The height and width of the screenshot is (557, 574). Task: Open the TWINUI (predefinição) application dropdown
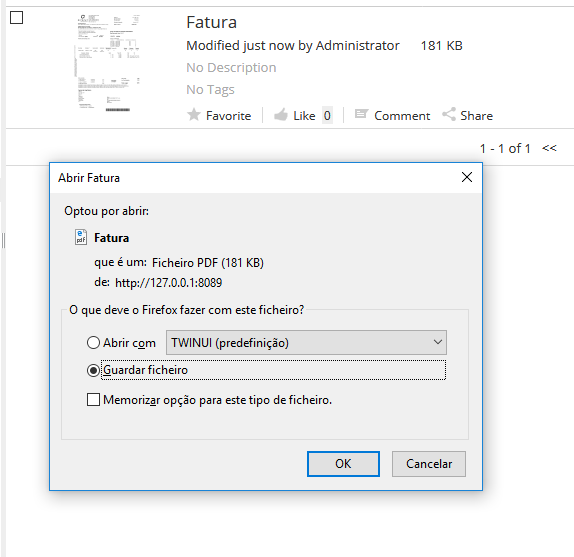point(306,343)
